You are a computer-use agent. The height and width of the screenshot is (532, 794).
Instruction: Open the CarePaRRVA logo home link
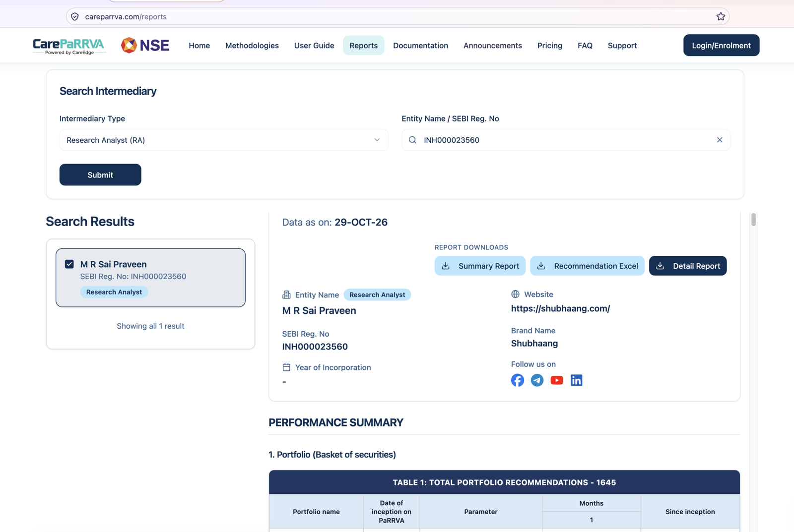pyautogui.click(x=68, y=46)
